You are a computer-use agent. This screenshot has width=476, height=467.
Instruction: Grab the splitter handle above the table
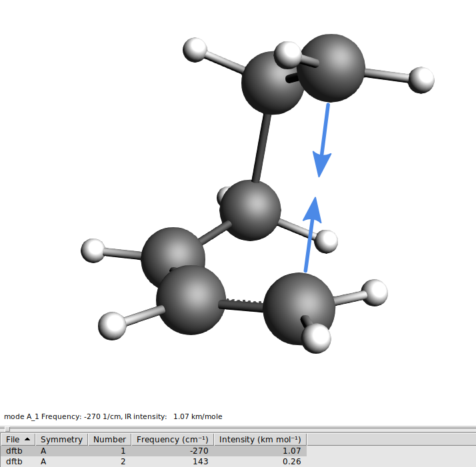click(8, 430)
